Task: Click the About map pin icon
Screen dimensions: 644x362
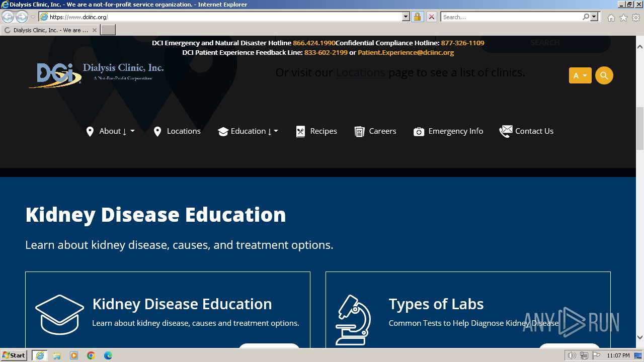Action: pos(90,132)
